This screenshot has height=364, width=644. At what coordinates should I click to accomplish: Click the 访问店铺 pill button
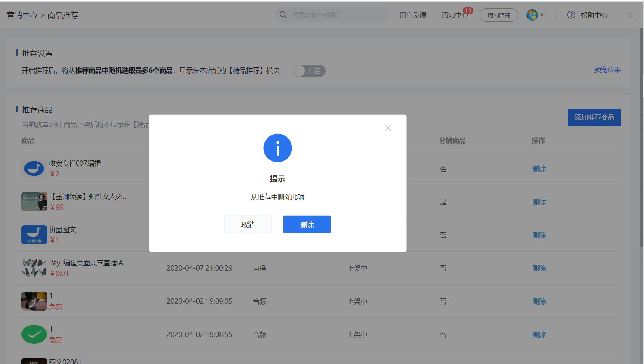click(499, 15)
